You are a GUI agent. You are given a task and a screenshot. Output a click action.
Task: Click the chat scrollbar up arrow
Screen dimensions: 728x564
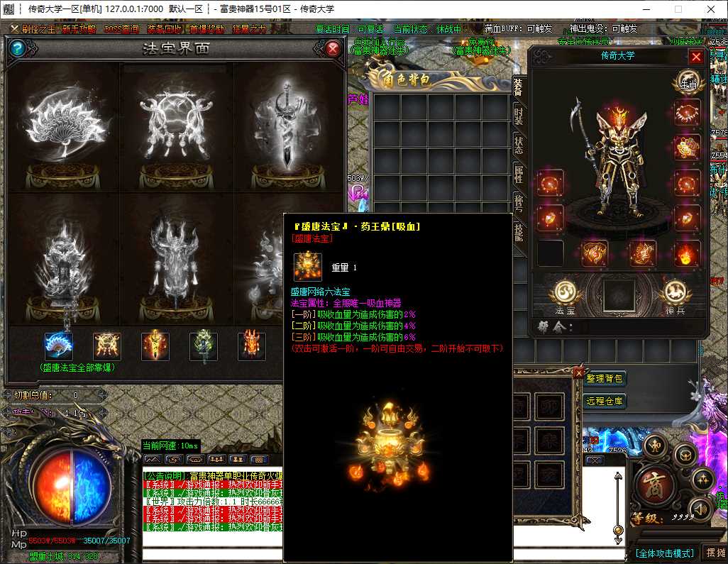[x=618, y=476]
